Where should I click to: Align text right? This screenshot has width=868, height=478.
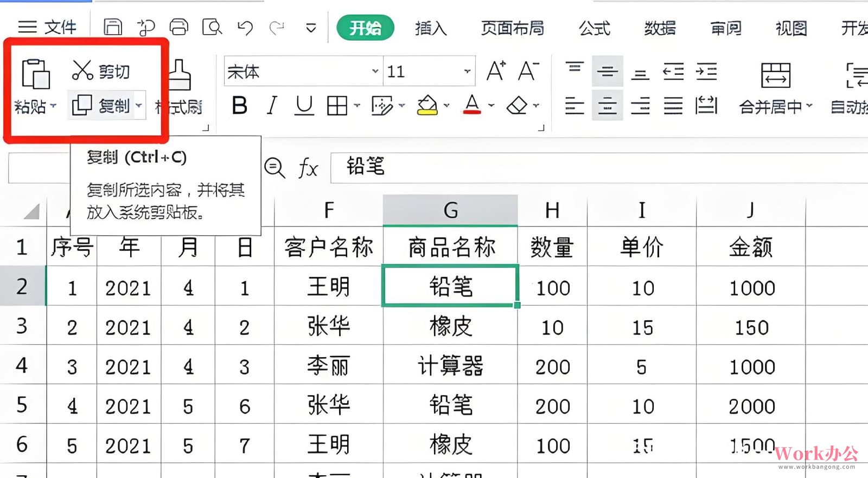coord(640,106)
